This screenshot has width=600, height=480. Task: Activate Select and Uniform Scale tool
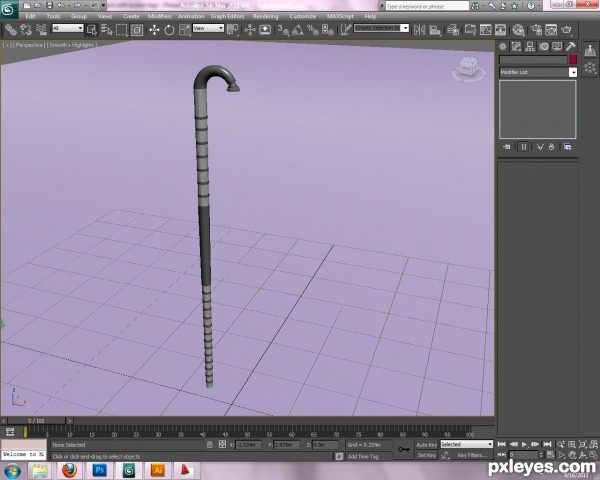click(x=184, y=30)
